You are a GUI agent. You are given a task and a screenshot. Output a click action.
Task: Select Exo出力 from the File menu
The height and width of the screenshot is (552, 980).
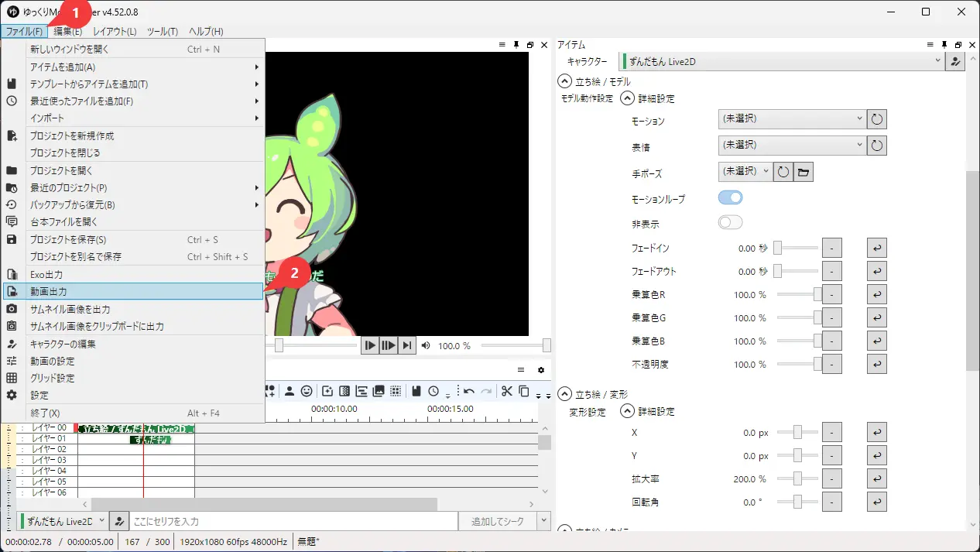[133, 274]
